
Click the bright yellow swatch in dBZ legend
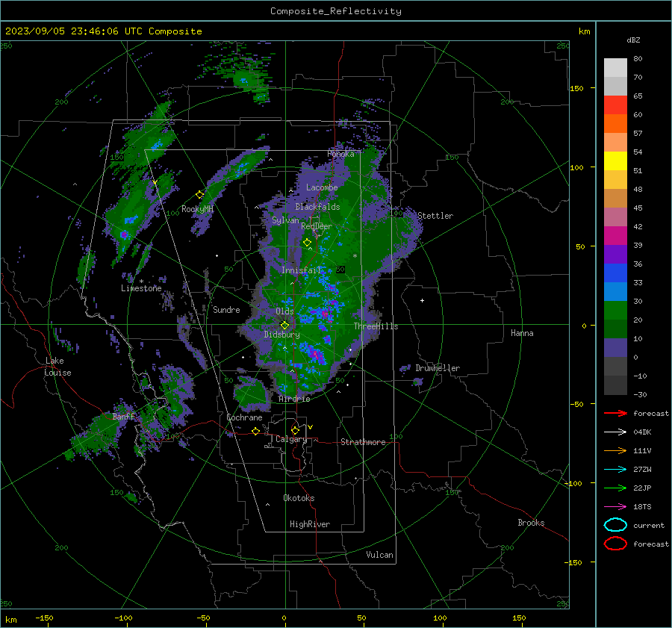[x=615, y=161]
